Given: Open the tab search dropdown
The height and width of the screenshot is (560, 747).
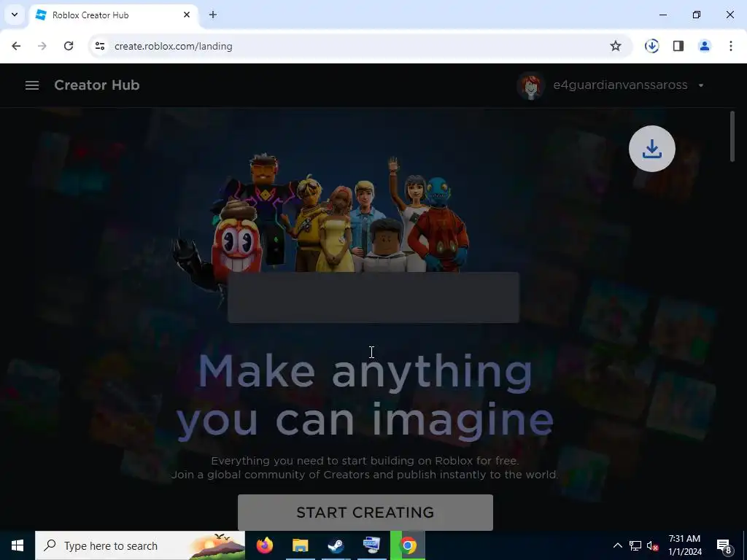Looking at the screenshot, I should (15, 15).
